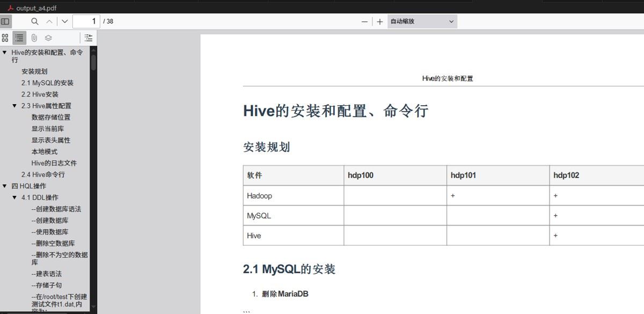Screen dimensions: 644x314
Task: Open 安装规划 from the outline
Action: (x=34, y=71)
